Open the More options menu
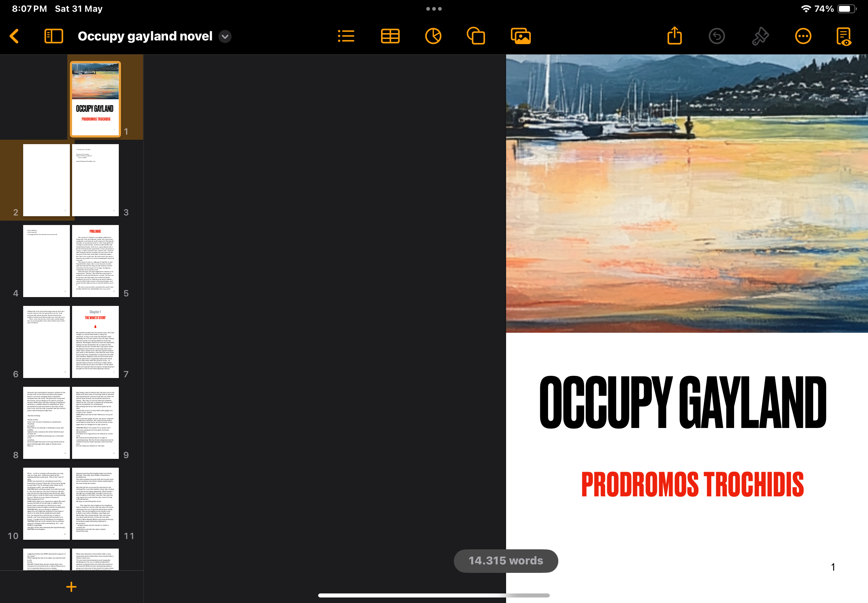Viewport: 868px width, 603px height. pyautogui.click(x=803, y=36)
